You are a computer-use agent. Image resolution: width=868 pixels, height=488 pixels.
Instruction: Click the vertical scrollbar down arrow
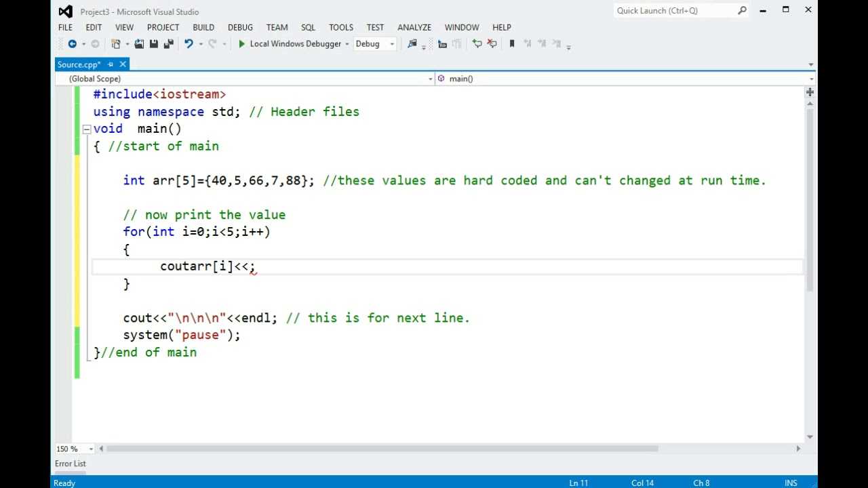810,437
